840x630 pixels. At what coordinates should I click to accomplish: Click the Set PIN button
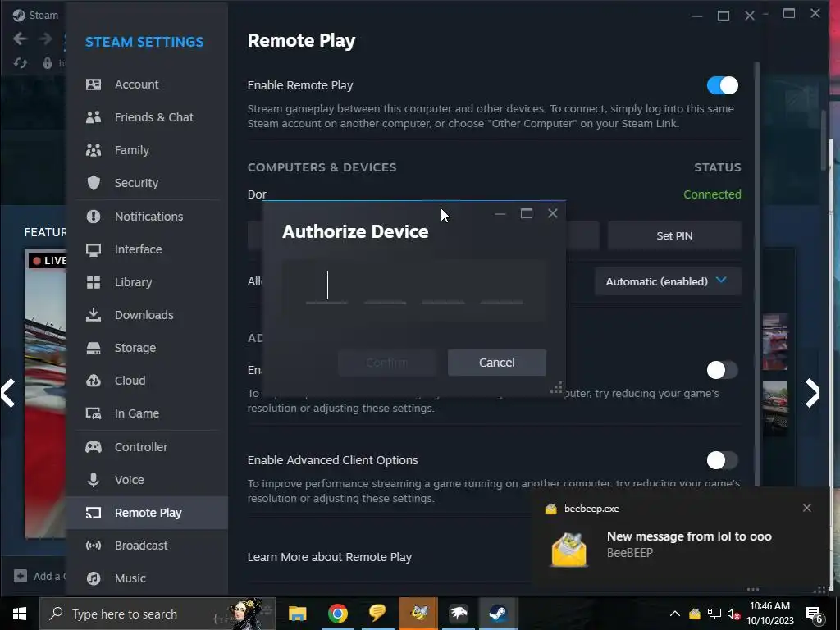[674, 235]
